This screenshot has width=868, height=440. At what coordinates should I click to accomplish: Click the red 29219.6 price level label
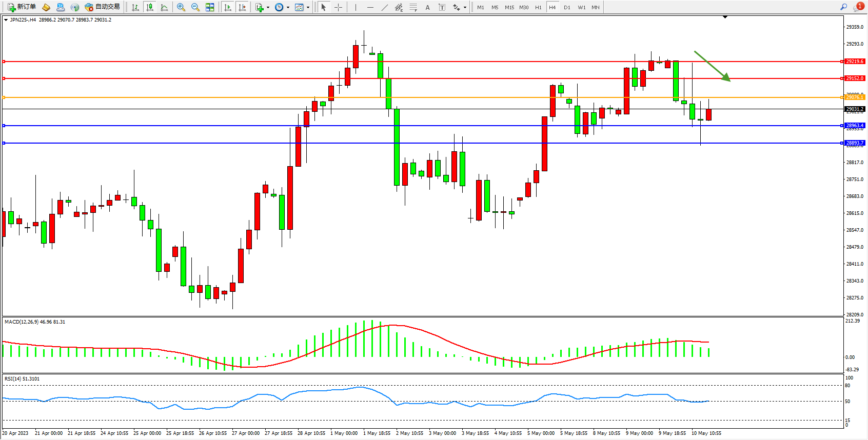point(855,62)
